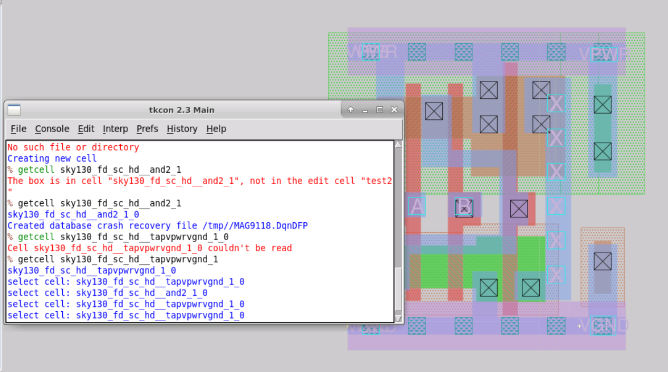The height and width of the screenshot is (372, 668).
Task: Click the A pin label in layout
Action: (417, 207)
